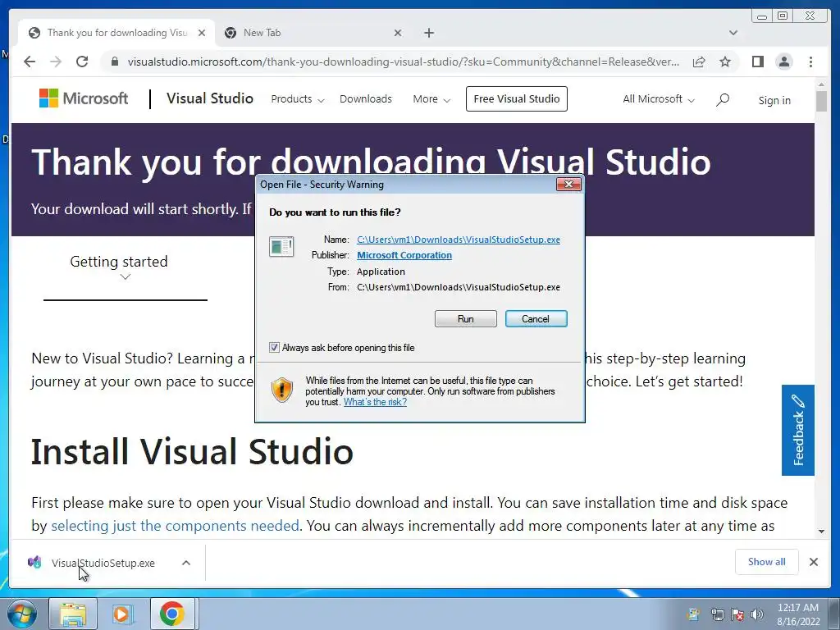The image size is (840, 630).
Task: Click the page scrollbar up arrow
Action: 821,85
